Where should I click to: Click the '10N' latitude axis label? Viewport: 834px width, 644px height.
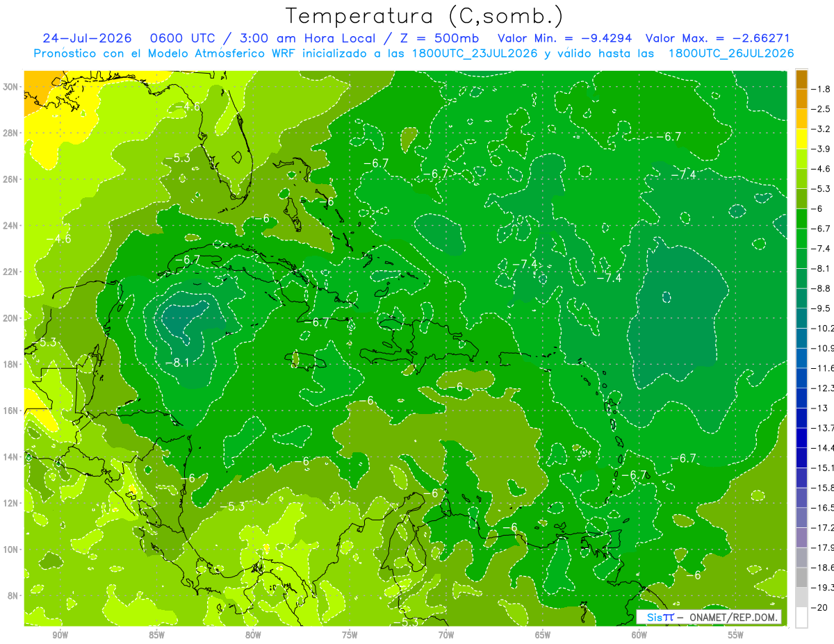click(x=12, y=549)
